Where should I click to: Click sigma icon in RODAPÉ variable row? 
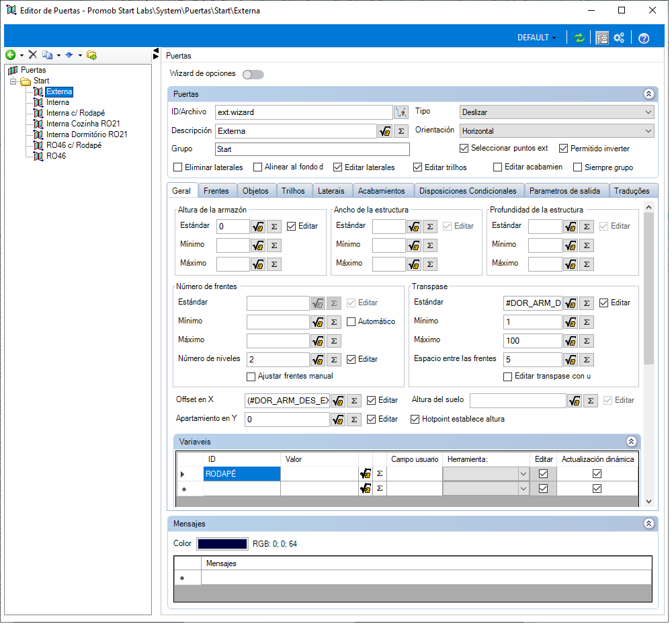pos(380,473)
